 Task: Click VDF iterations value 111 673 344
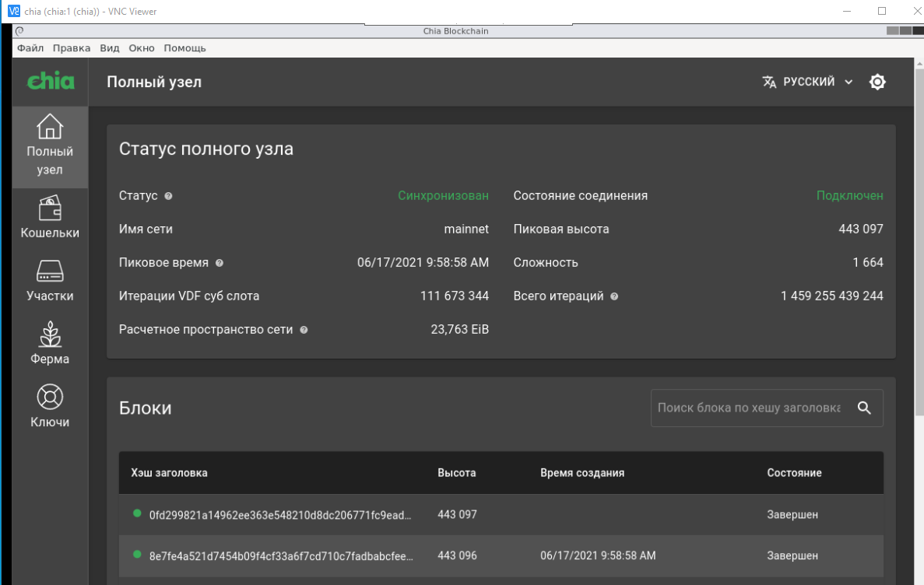pyautogui.click(x=455, y=296)
